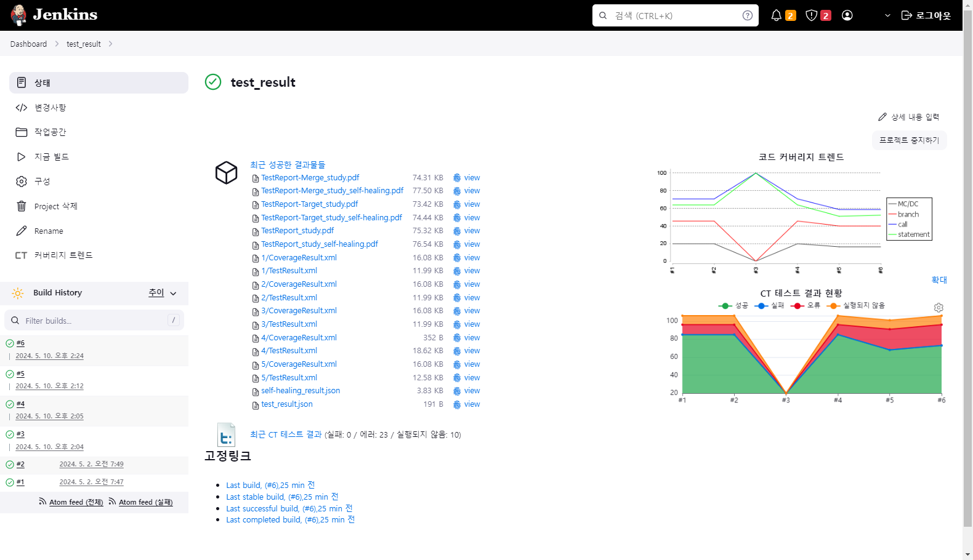Click the Build History sun weather icon

[18, 294]
